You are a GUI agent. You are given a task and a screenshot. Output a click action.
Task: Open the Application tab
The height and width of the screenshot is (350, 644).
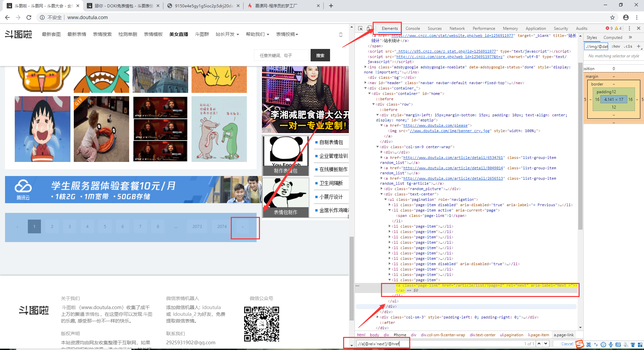click(536, 28)
